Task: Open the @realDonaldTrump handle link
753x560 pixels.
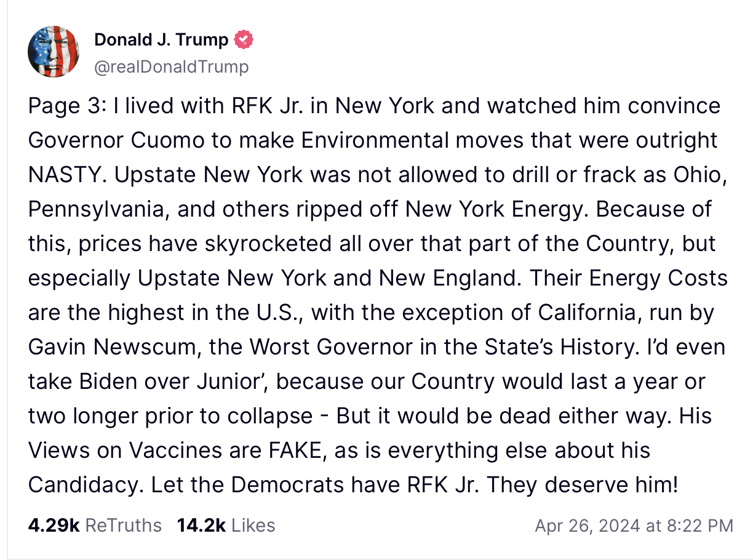Action: click(171, 66)
